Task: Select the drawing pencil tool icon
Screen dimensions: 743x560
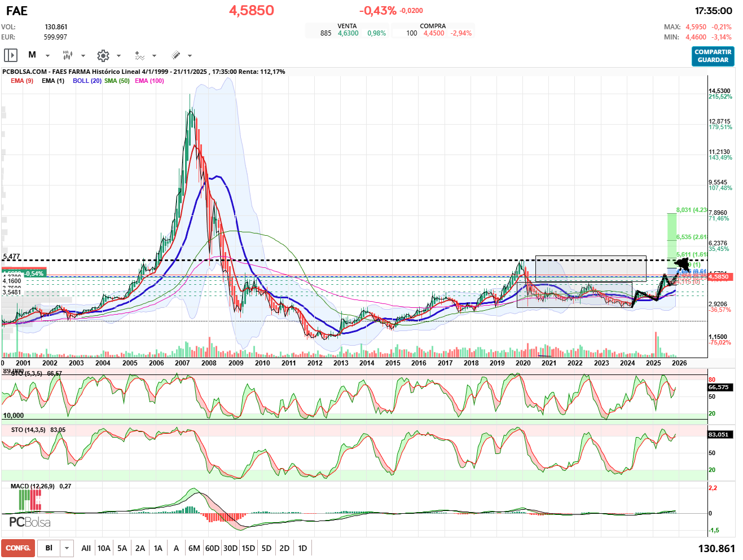Action: point(175,55)
